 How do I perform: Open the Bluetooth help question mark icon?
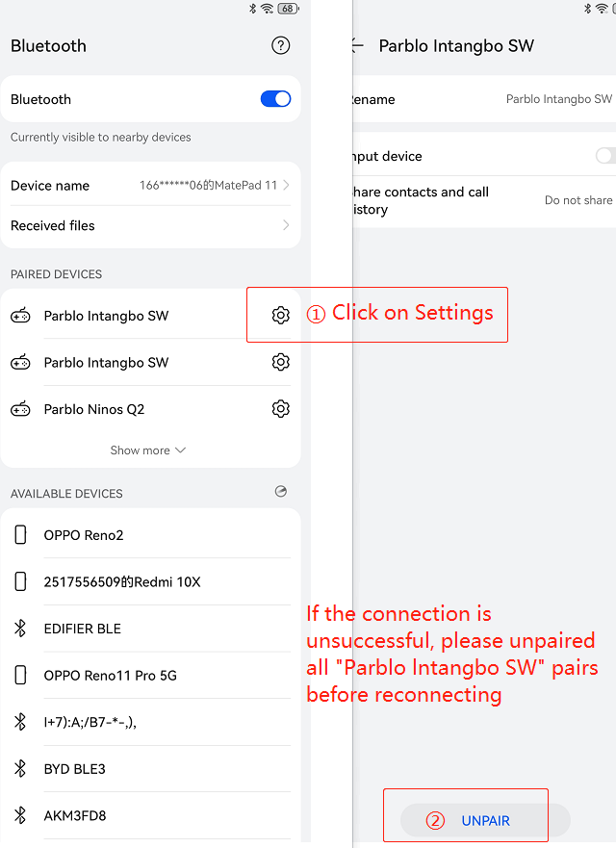[x=280, y=45]
